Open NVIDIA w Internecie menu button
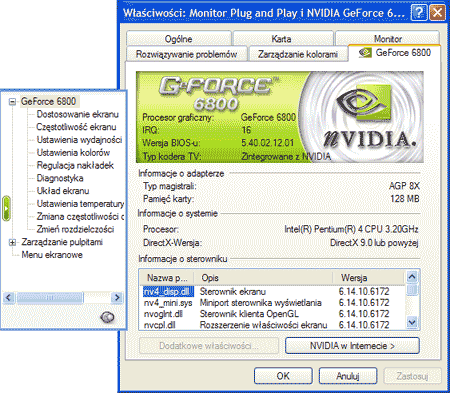The height and width of the screenshot is (393, 450). point(352,346)
